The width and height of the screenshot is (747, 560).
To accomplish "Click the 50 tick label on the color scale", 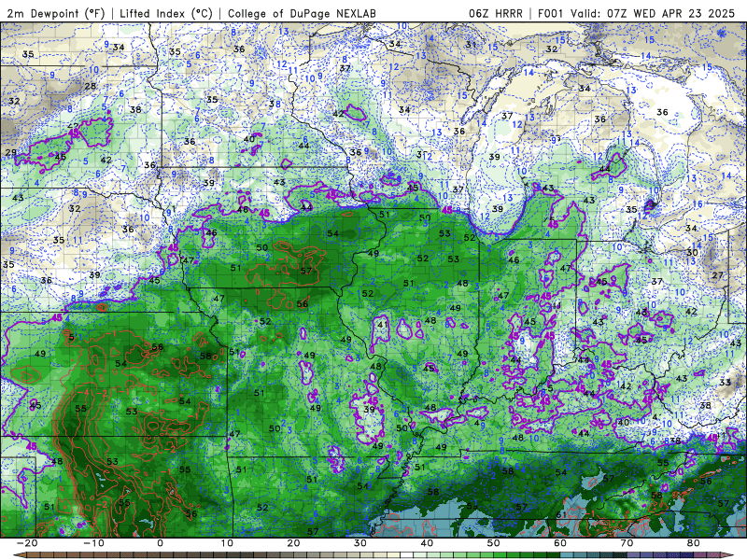I will 494,543.
